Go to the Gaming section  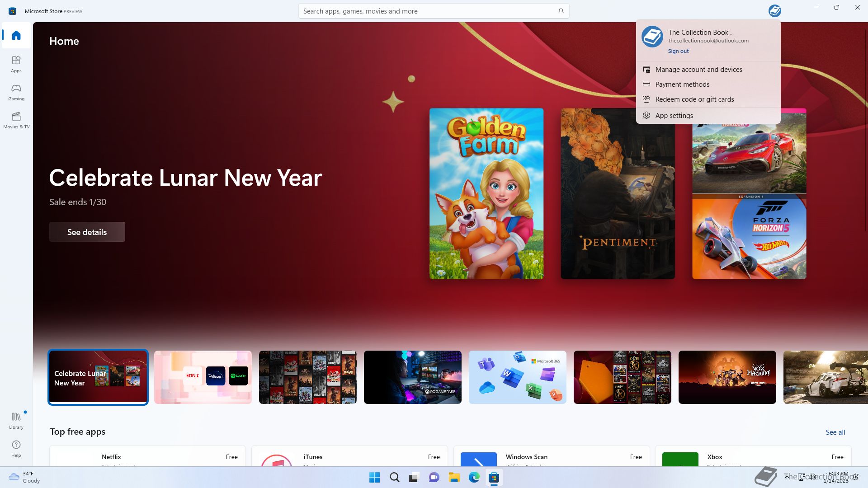(x=16, y=92)
